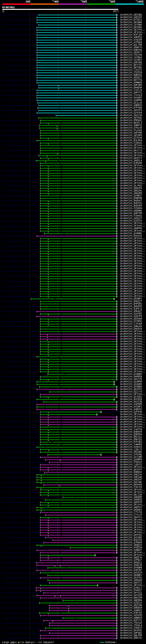
Task: Select label UniRef100_Q4VY61
Action: point(131,535)
